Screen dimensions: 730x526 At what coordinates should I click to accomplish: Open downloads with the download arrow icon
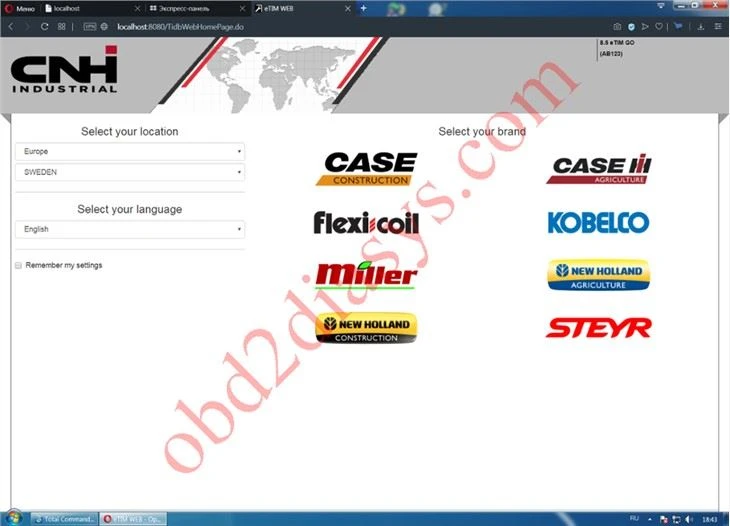coord(701,27)
